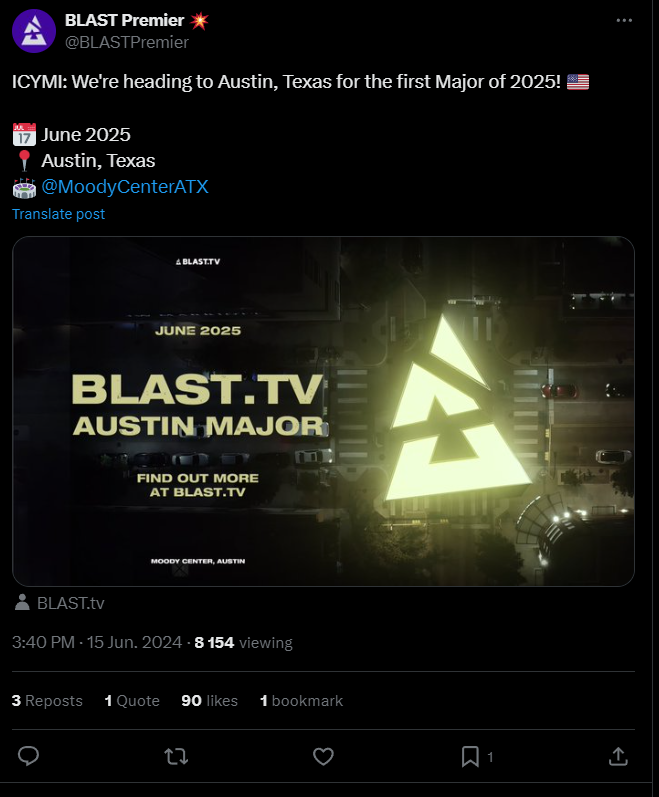Screen dimensions: 659x797
Task: Click the reply speech bubble icon
Action: coord(28,756)
